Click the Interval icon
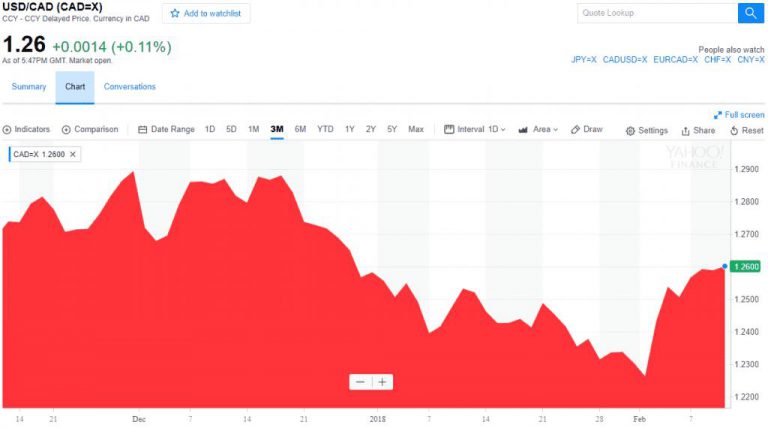This screenshot has width=768, height=428. coord(449,129)
